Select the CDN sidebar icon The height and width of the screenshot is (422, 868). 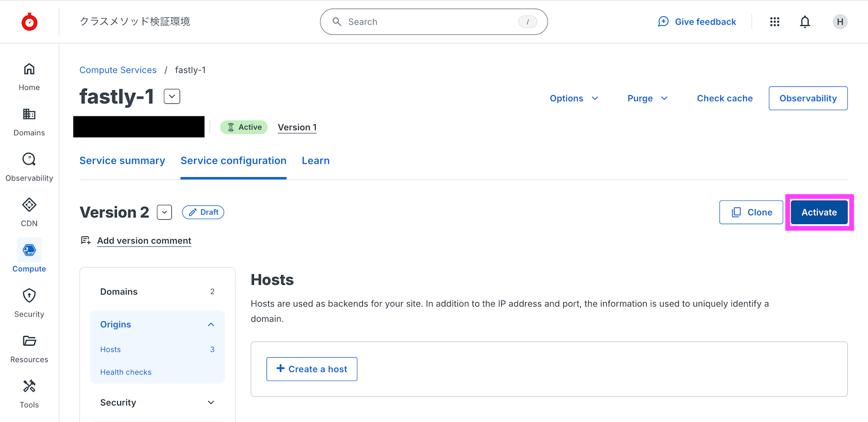(x=29, y=205)
